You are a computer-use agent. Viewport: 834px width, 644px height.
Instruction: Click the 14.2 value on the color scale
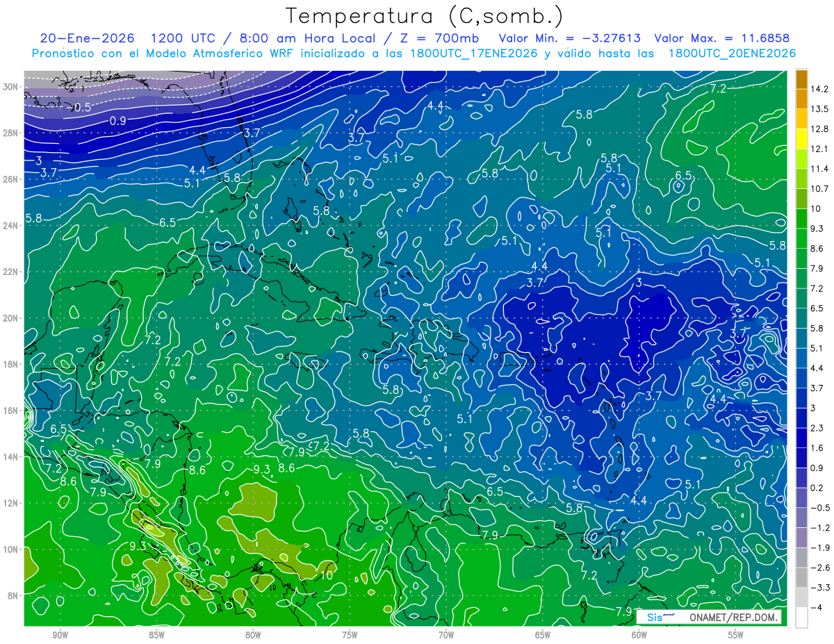(819, 89)
